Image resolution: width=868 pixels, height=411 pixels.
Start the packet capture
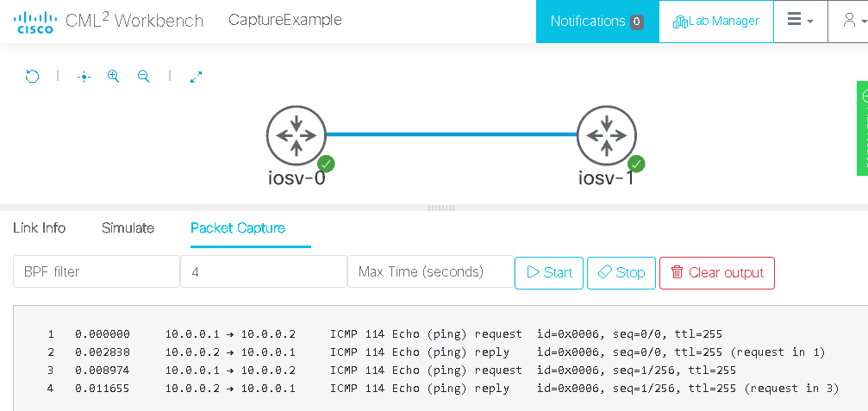tap(549, 273)
